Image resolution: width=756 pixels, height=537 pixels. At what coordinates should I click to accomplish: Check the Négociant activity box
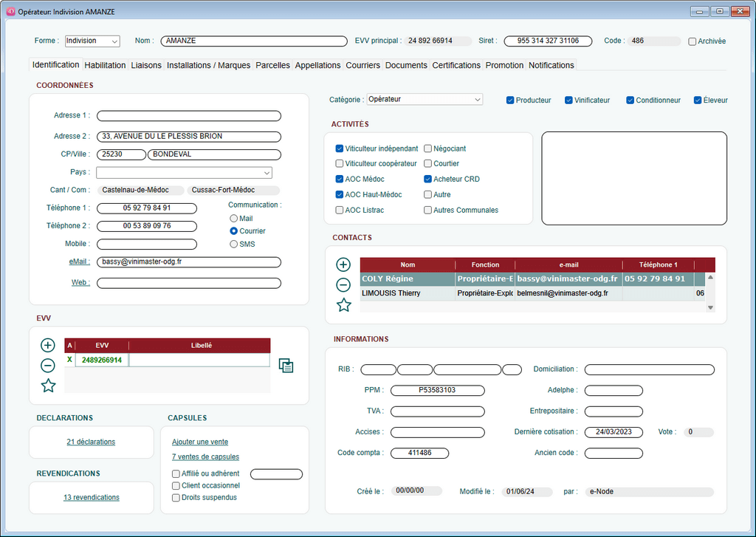(428, 148)
